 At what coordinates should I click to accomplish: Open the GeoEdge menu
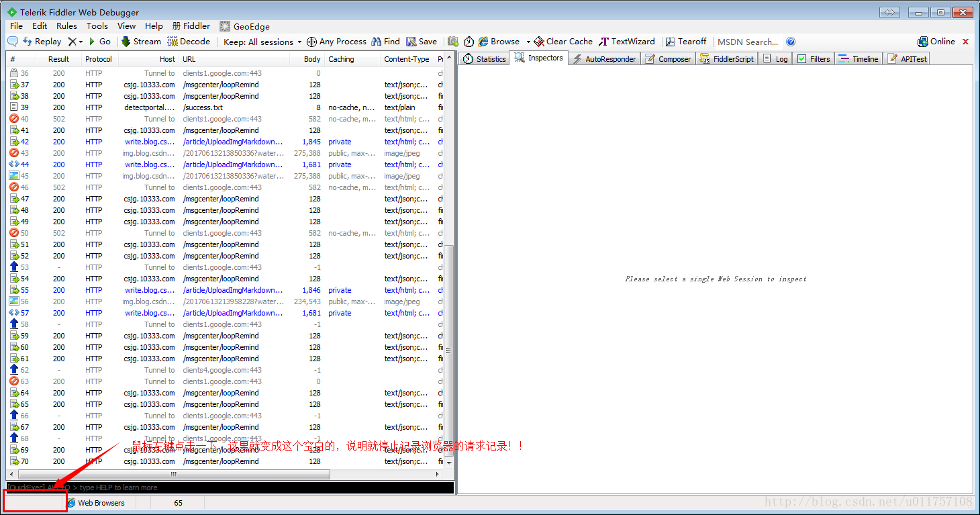(x=245, y=26)
